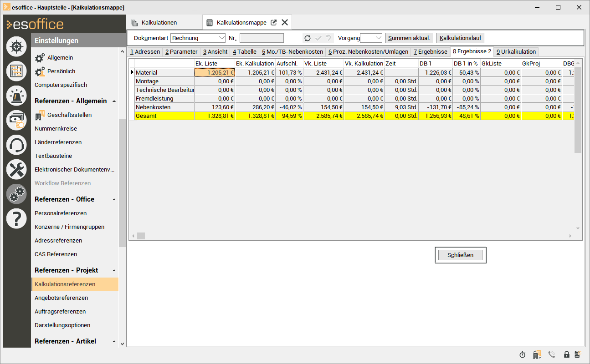Switch to the 6 Proz. Nebenkosten/Umlagen tab
Viewport: 590px width, 364px height.
(368, 52)
